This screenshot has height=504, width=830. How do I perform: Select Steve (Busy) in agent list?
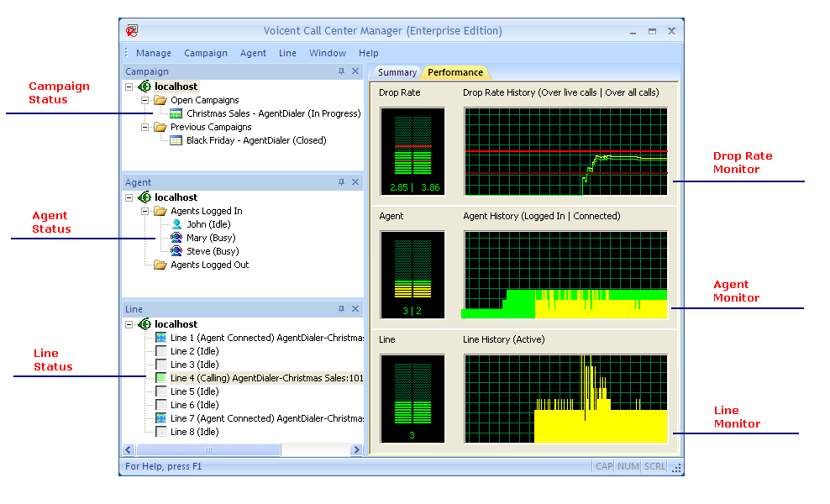click(213, 251)
